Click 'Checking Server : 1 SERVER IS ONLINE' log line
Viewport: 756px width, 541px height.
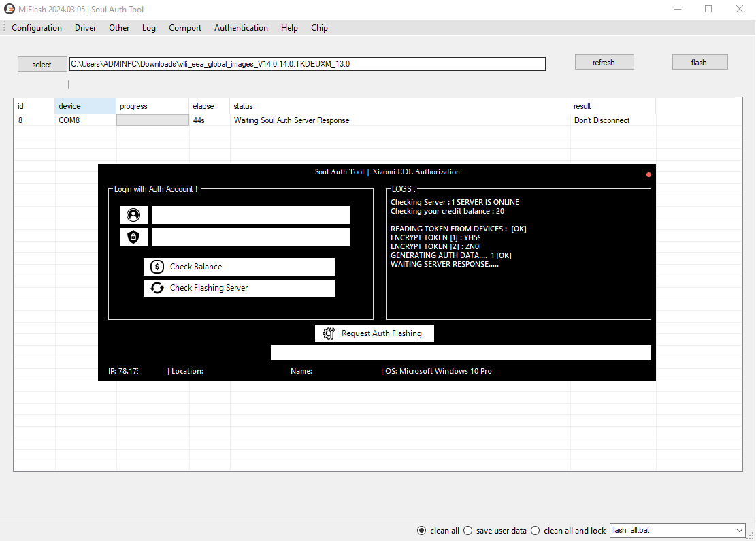455,202
